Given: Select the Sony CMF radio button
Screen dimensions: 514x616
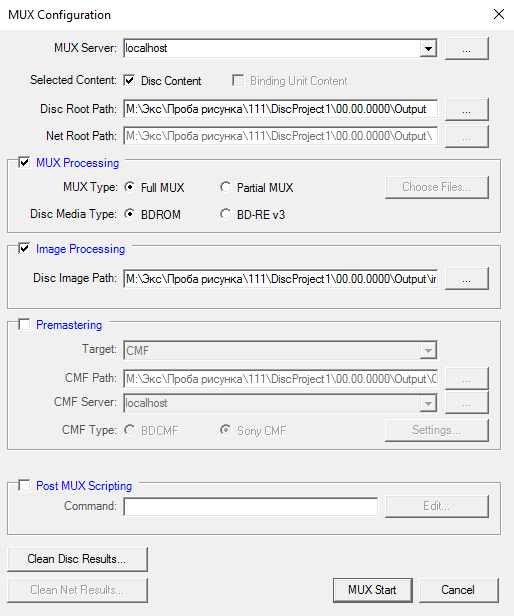Looking at the screenshot, I should coord(225,430).
